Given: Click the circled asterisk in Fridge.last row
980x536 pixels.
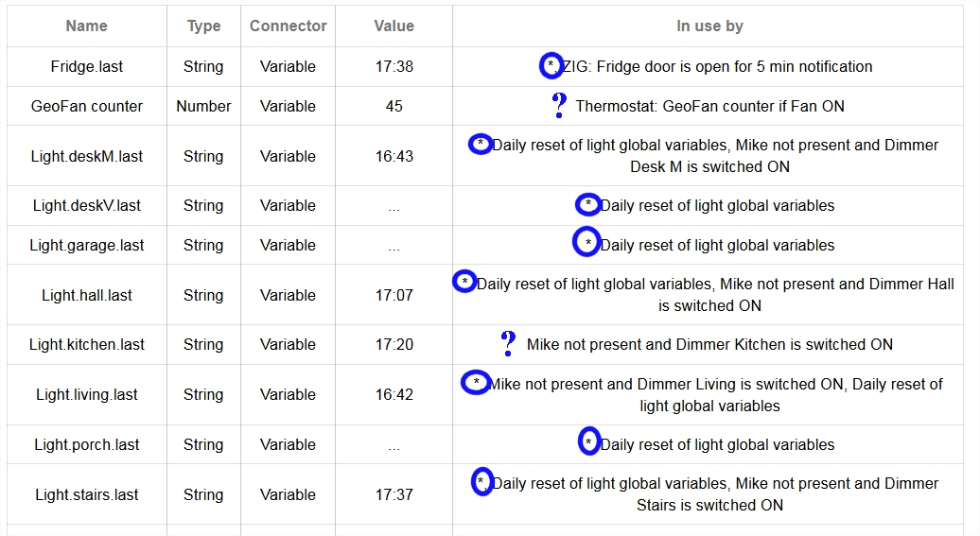Looking at the screenshot, I should 551,65.
